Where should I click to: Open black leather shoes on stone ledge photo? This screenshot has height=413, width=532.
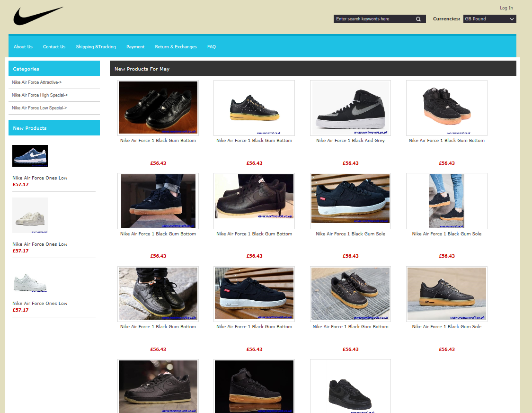[158, 294]
